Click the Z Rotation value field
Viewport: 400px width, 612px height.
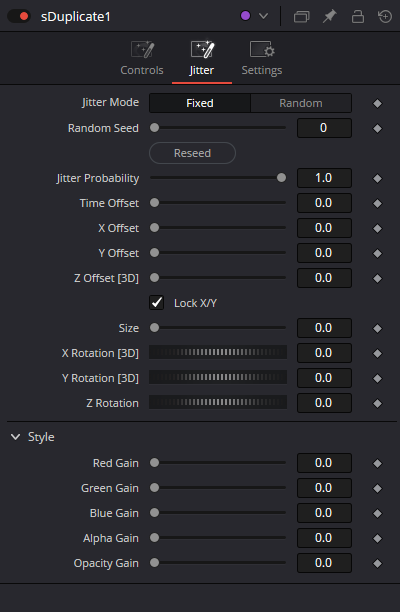tap(324, 403)
